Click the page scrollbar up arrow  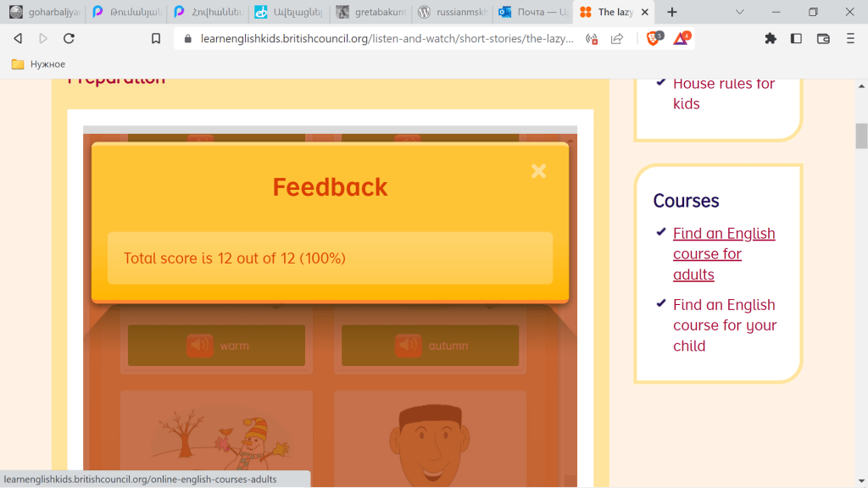[861, 86]
